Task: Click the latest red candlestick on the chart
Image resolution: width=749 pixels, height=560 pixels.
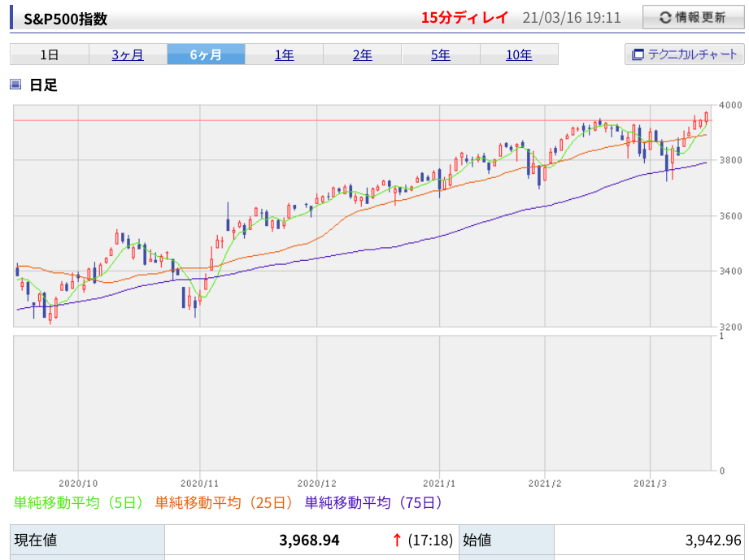Action: (x=706, y=117)
